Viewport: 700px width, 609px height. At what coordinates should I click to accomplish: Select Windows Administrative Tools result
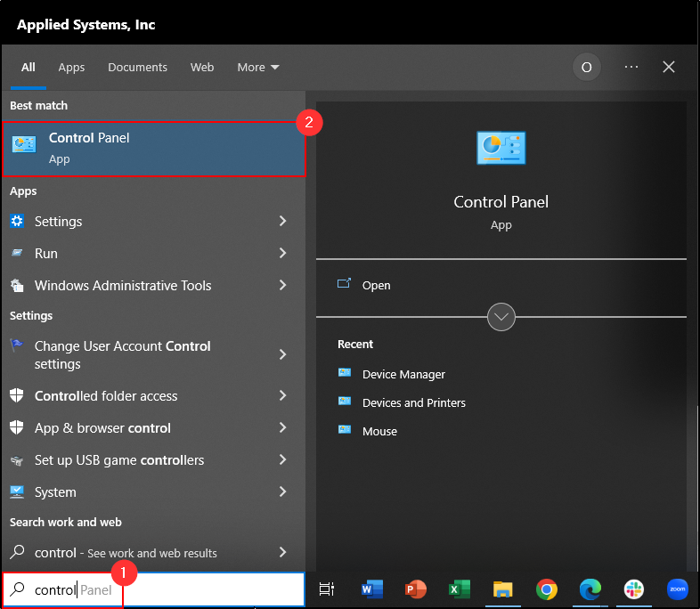tap(154, 285)
